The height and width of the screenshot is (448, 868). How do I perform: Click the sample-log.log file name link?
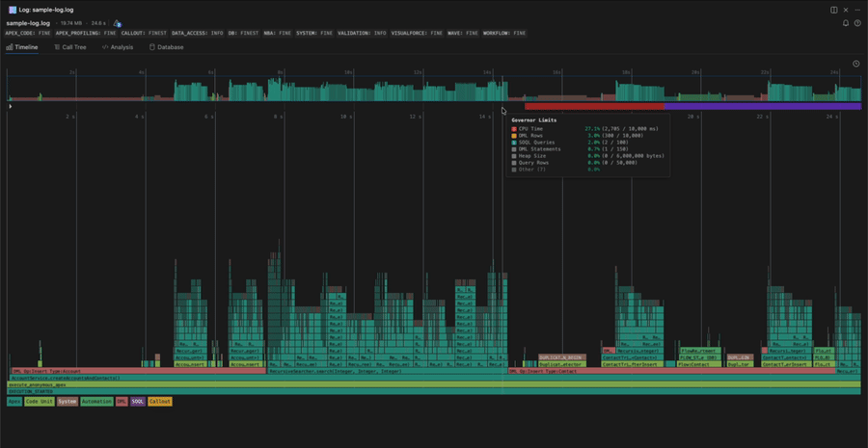coord(28,23)
